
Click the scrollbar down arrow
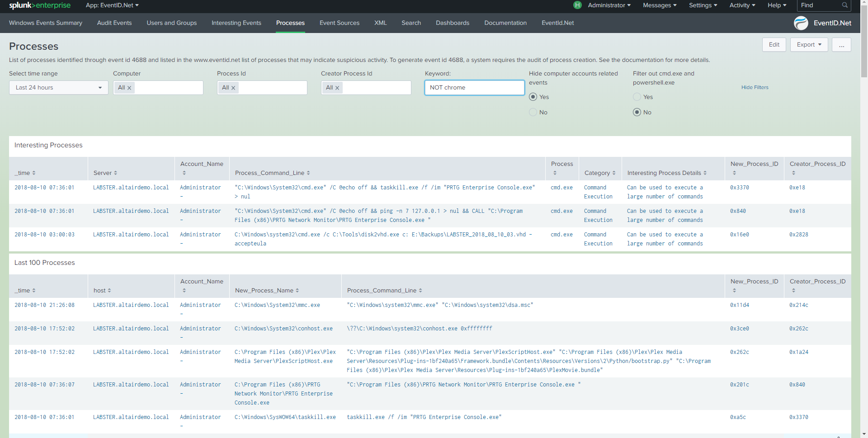point(864,434)
